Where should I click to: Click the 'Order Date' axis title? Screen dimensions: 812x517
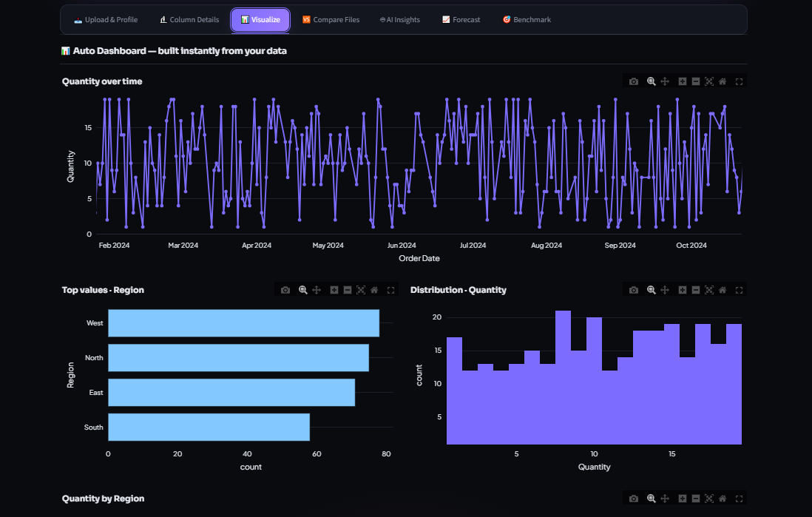(419, 258)
